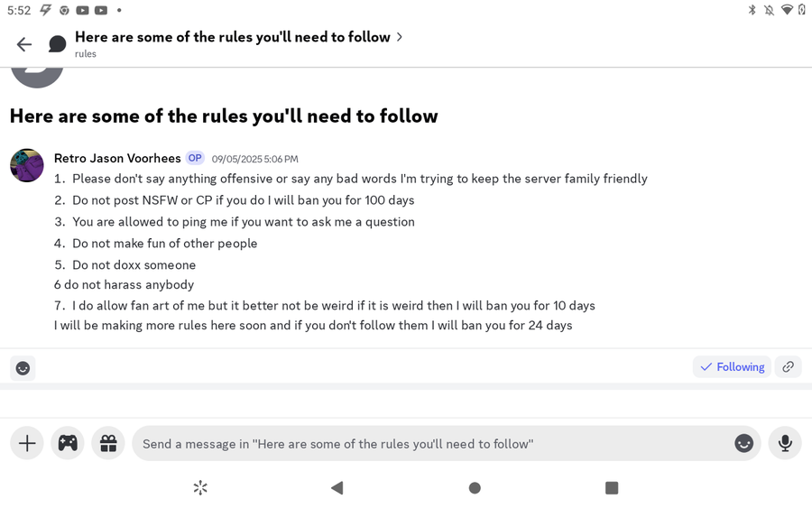This screenshot has width=812, height=508.
Task: Click the OP badge next to username
Action: 195,158
